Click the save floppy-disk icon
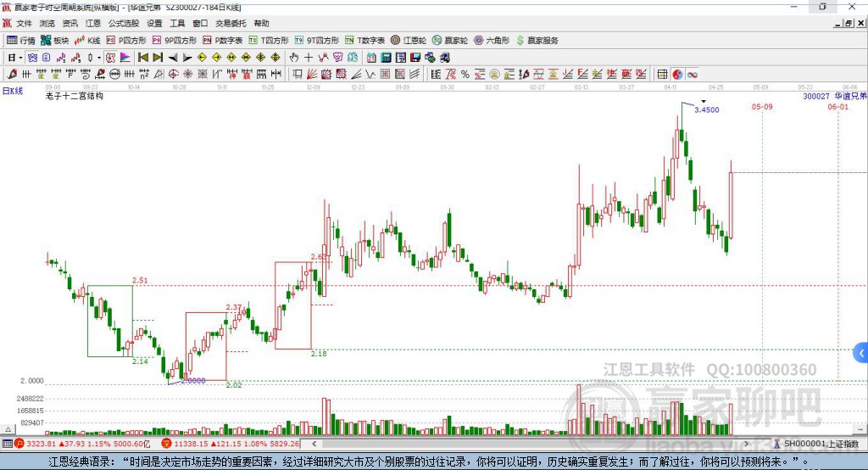The image size is (868, 470). (415, 58)
